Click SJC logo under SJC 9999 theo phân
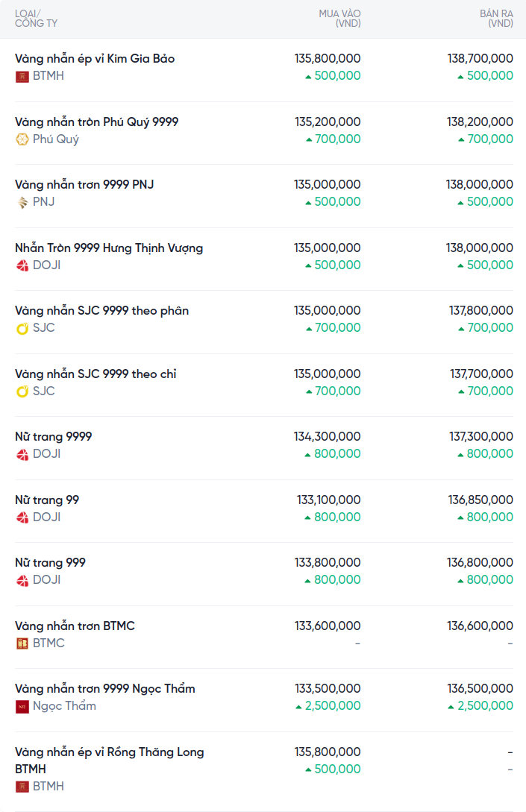The height and width of the screenshot is (812, 526). pos(22,328)
